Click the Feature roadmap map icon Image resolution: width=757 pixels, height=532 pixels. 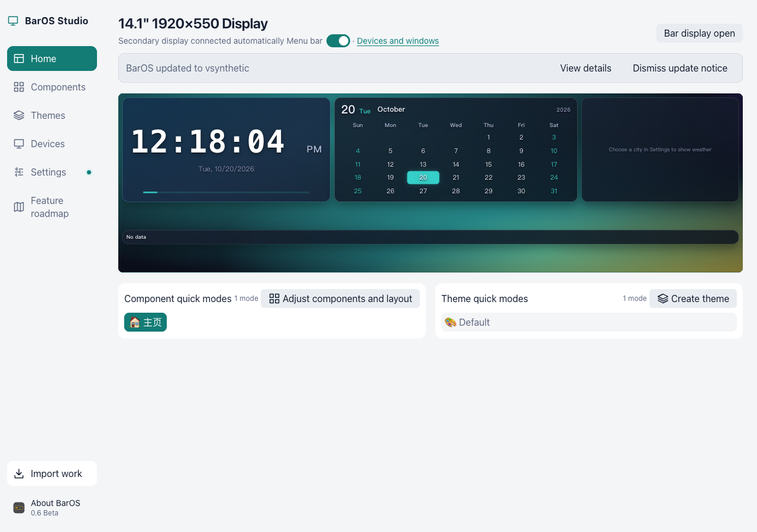(19, 207)
